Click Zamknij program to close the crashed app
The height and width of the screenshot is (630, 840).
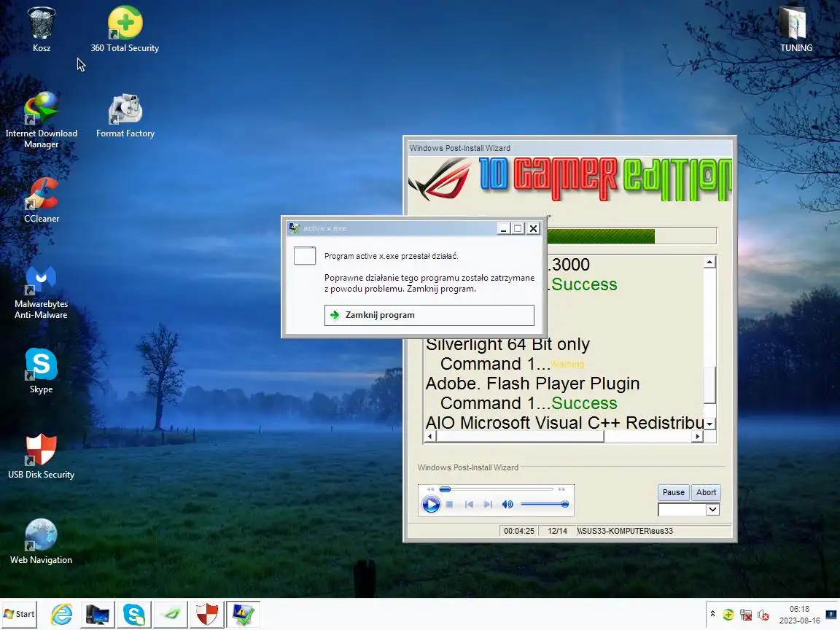tap(429, 315)
